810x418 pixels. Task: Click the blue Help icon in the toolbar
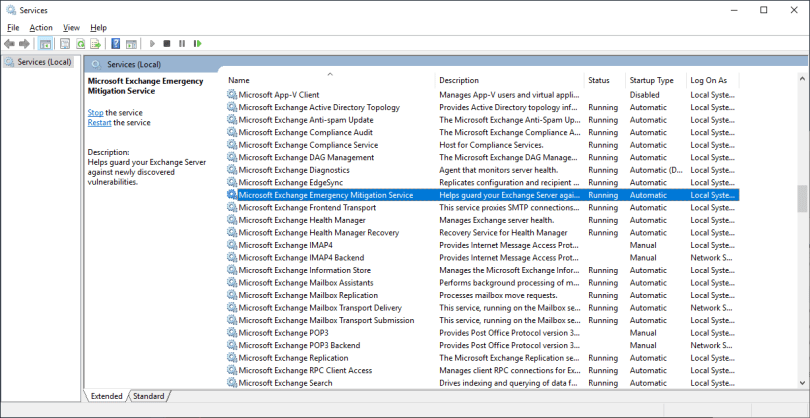tap(116, 44)
